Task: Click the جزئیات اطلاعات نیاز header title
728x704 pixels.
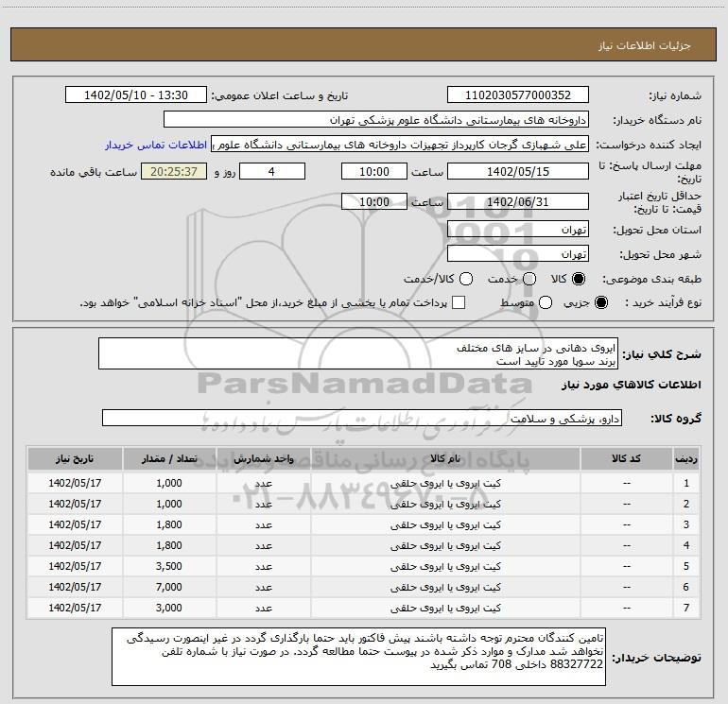Action: click(x=645, y=45)
